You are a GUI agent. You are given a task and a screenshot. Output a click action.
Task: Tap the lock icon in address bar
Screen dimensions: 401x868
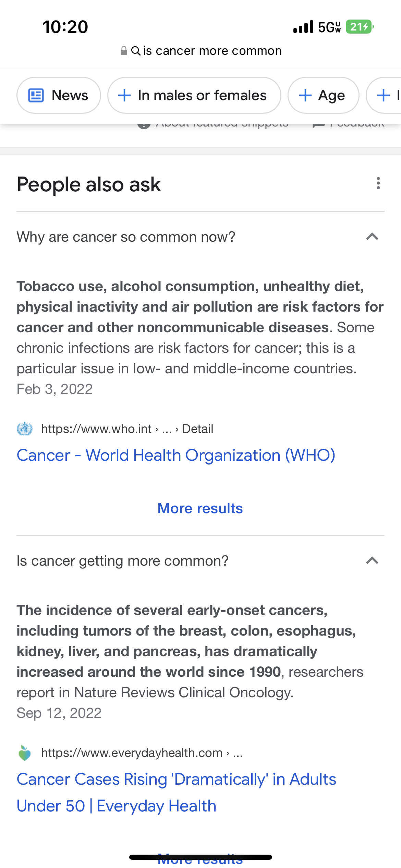(124, 51)
